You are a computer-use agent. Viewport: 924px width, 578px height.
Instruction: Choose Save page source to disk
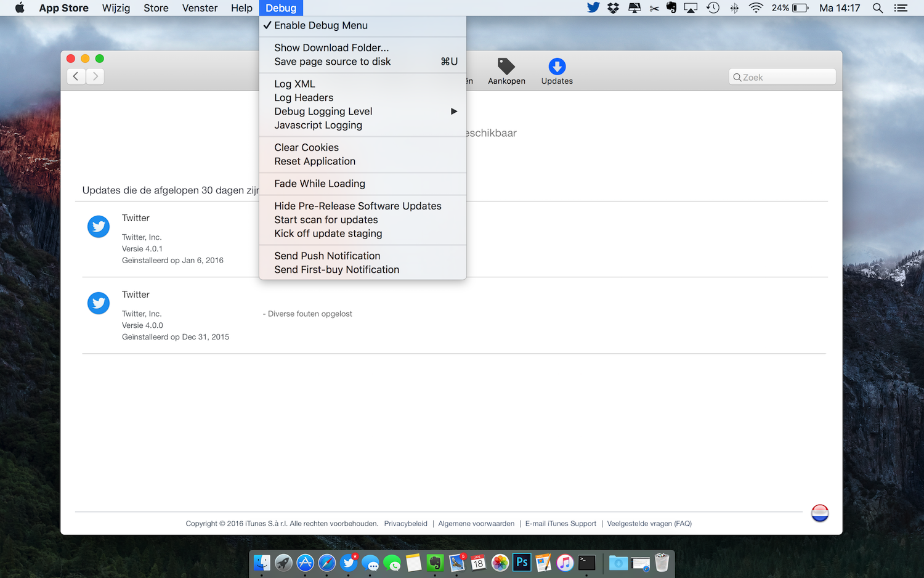pyautogui.click(x=363, y=62)
